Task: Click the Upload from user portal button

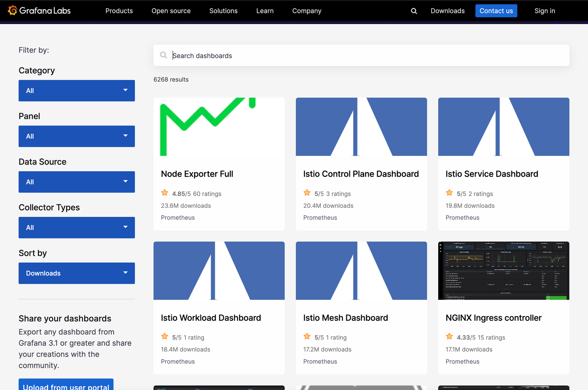Action: coord(66,386)
